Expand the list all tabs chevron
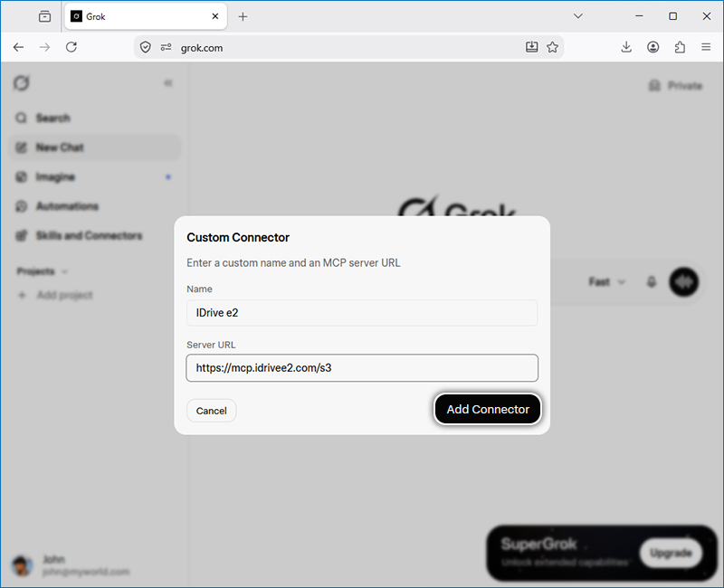Image resolution: width=724 pixels, height=588 pixels. (578, 16)
